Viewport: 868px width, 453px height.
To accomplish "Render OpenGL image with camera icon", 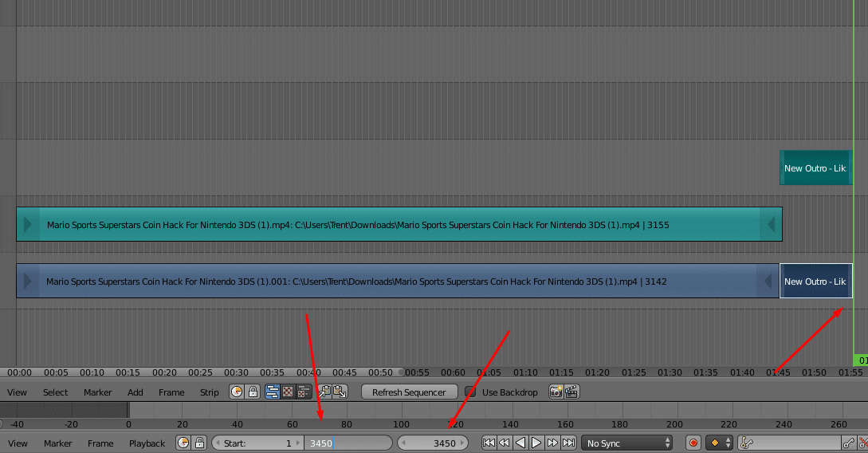I will 556,392.
